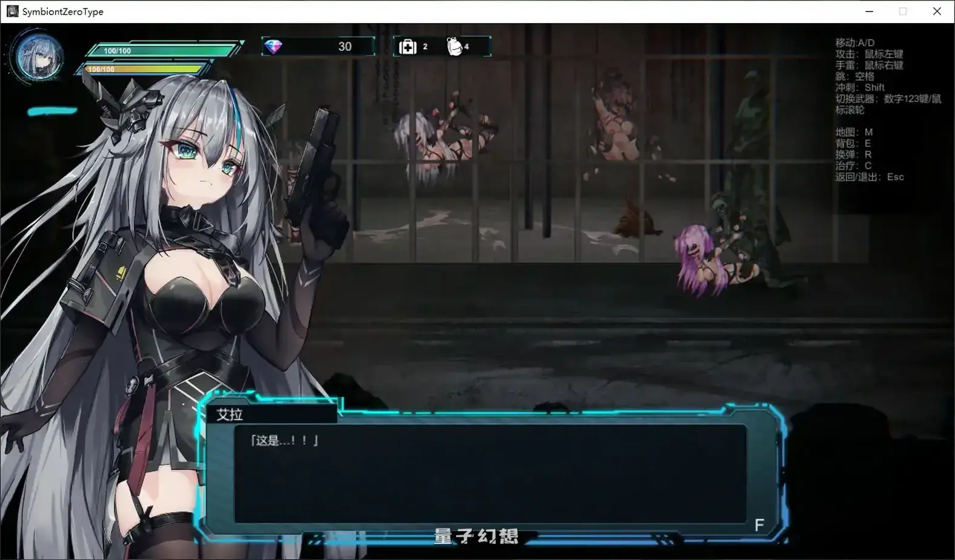Click the character portrait avatar icon
Viewport: 955px width, 560px height.
40,57
